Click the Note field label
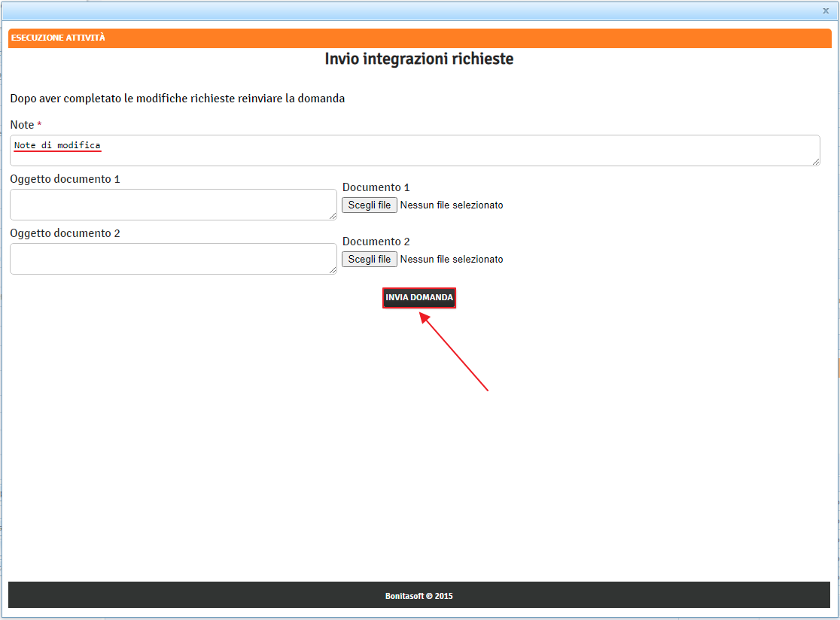The height and width of the screenshot is (620, 840). coord(22,124)
